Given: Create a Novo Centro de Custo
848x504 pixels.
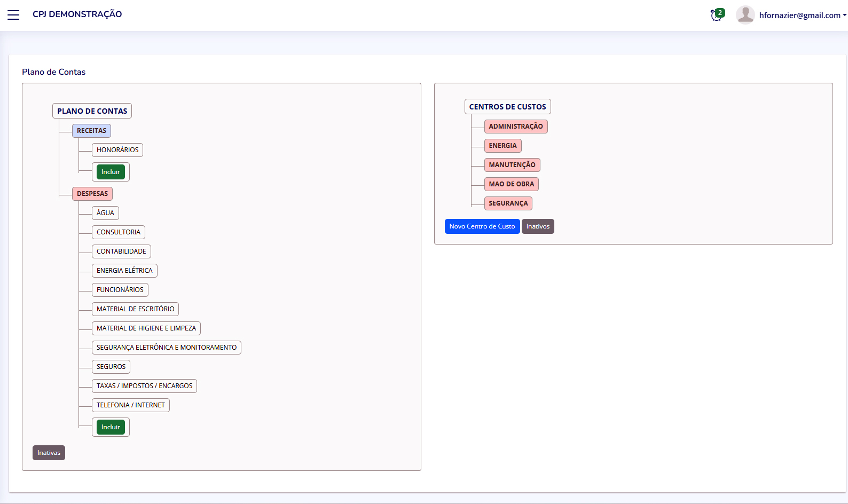Looking at the screenshot, I should (x=482, y=226).
